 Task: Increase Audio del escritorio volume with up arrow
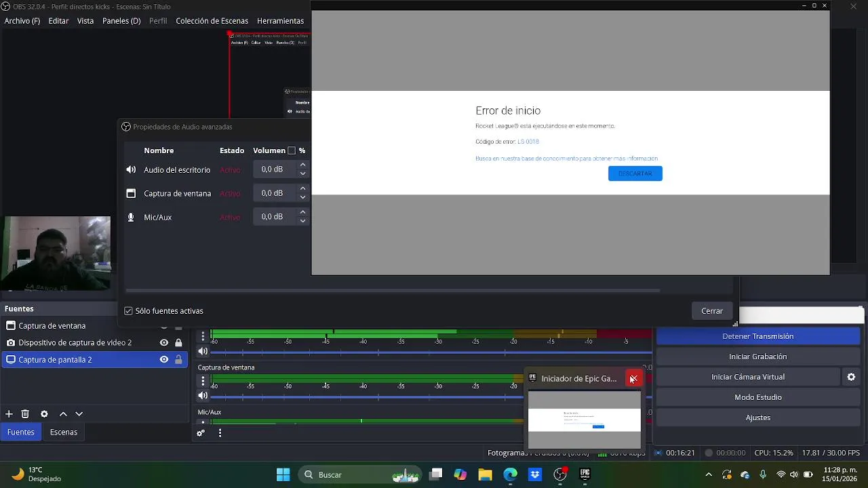302,165
